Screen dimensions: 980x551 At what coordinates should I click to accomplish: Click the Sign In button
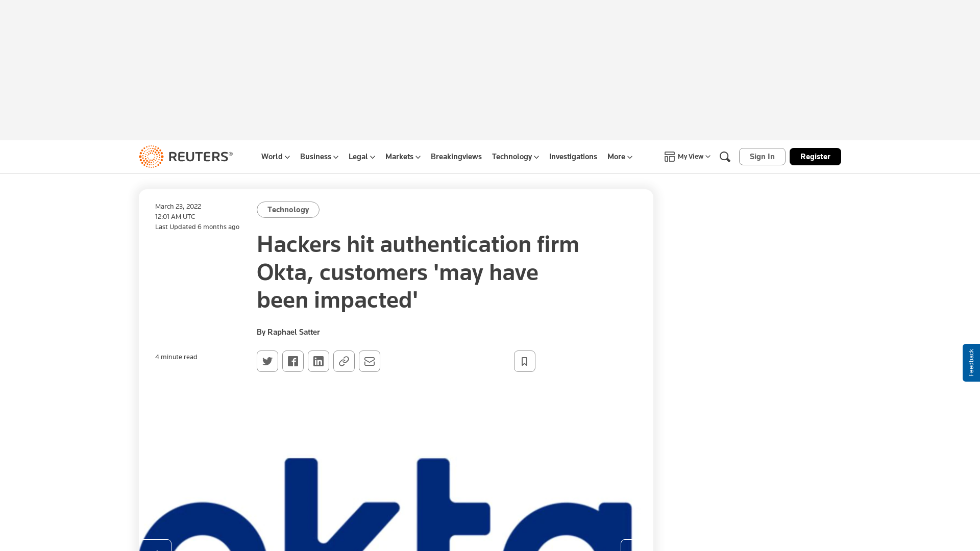click(762, 157)
